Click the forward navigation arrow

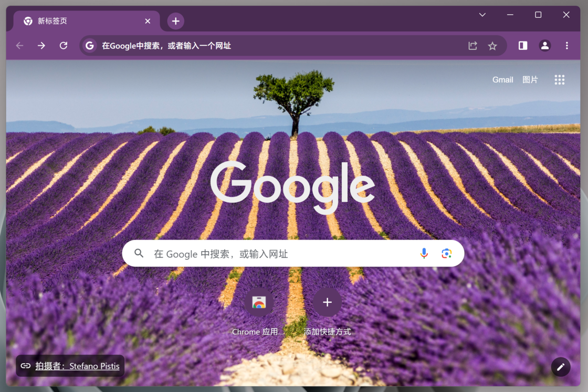point(41,46)
